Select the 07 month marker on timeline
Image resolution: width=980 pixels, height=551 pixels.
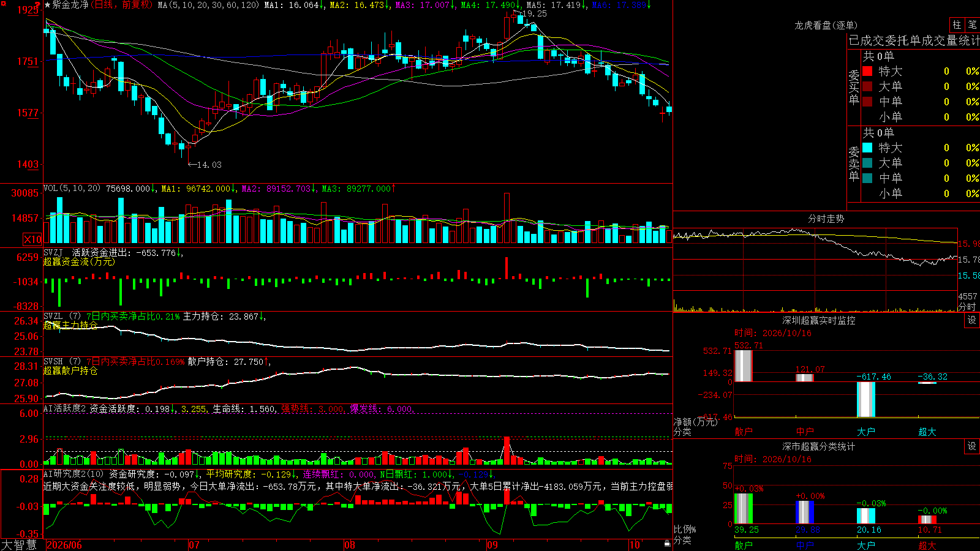194,545
